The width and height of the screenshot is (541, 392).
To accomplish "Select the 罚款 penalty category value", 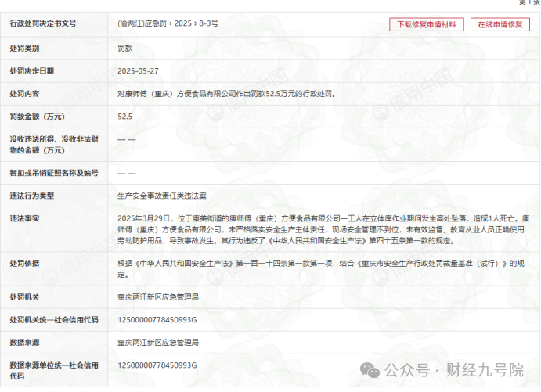I will click(x=125, y=49).
